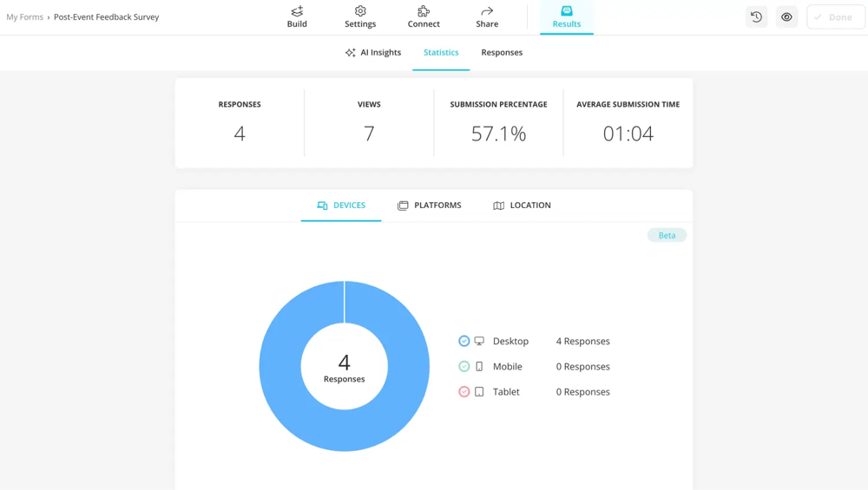Click the My Forms breadcrumb link
The image size is (868, 490).
24,17
